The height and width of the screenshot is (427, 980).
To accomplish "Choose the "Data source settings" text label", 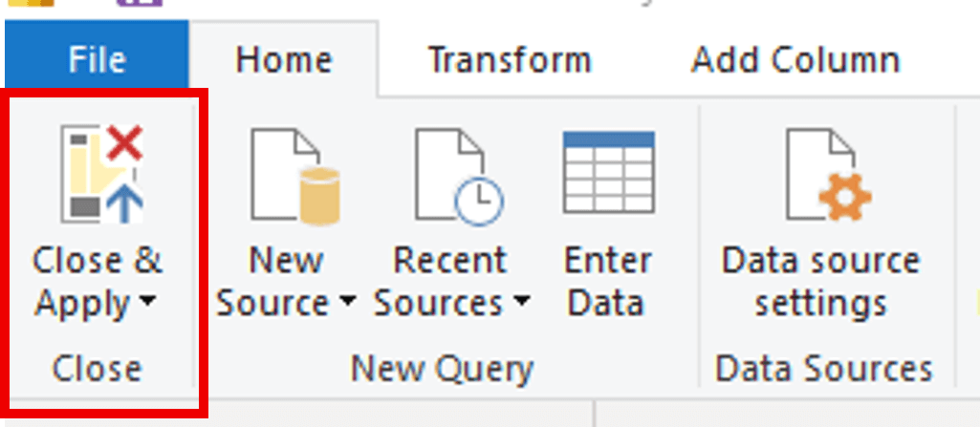I will [820, 282].
